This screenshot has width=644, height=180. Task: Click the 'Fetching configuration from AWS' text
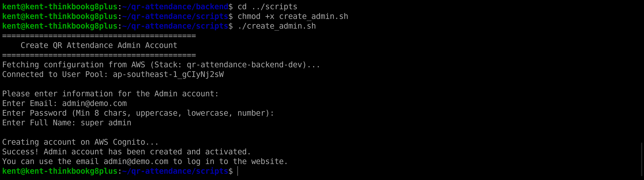coord(74,65)
